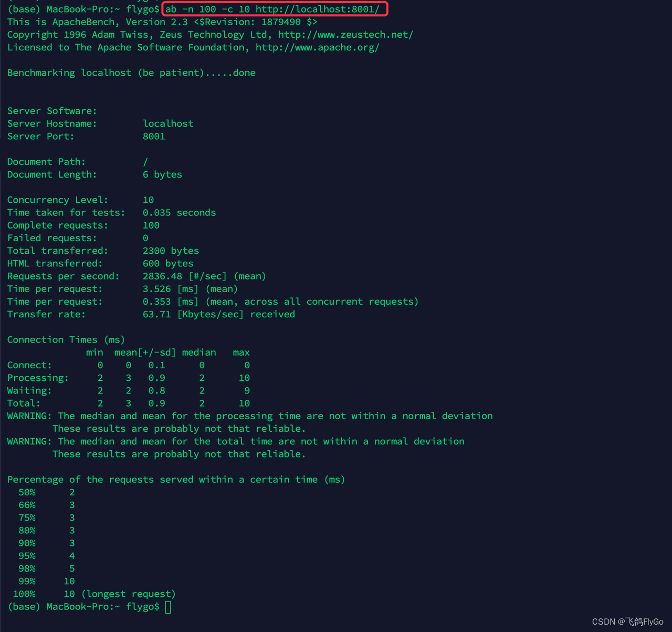Click the ApacheBench version line
672x632 pixels.
pyautogui.click(x=161, y=22)
